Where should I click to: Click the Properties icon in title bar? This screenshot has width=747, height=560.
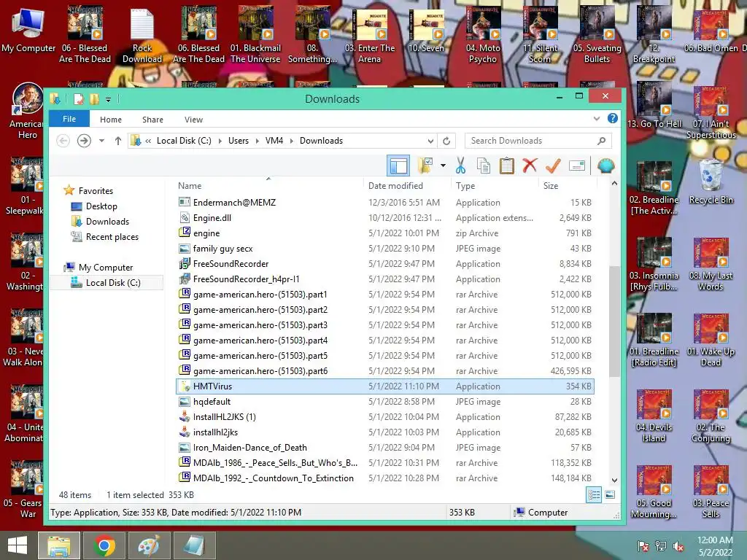click(79, 99)
